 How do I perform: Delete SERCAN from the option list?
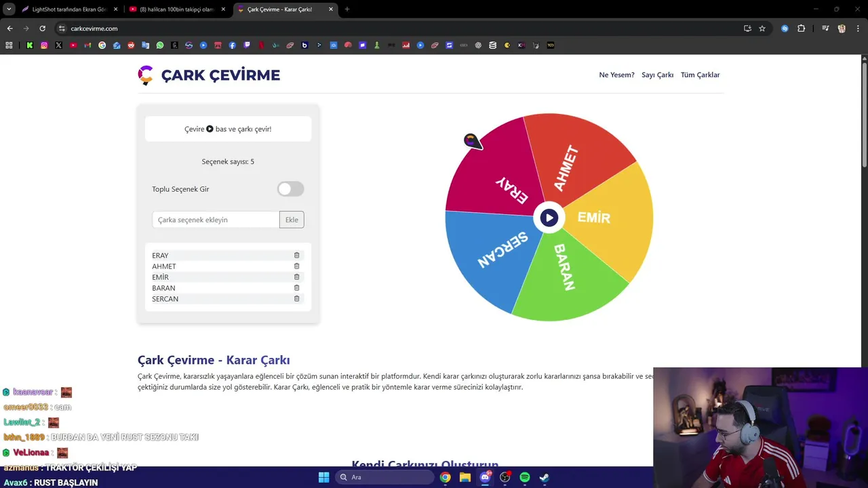point(296,299)
